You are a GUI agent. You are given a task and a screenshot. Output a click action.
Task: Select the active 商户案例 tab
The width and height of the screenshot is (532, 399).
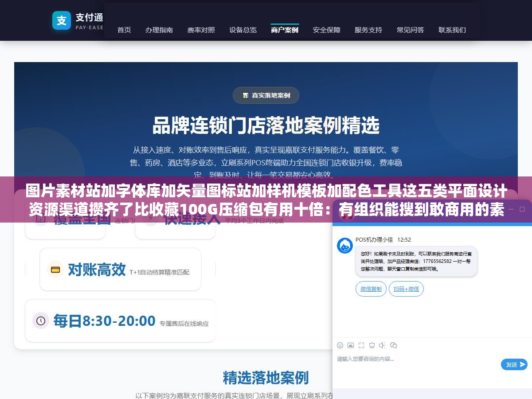pyautogui.click(x=285, y=30)
